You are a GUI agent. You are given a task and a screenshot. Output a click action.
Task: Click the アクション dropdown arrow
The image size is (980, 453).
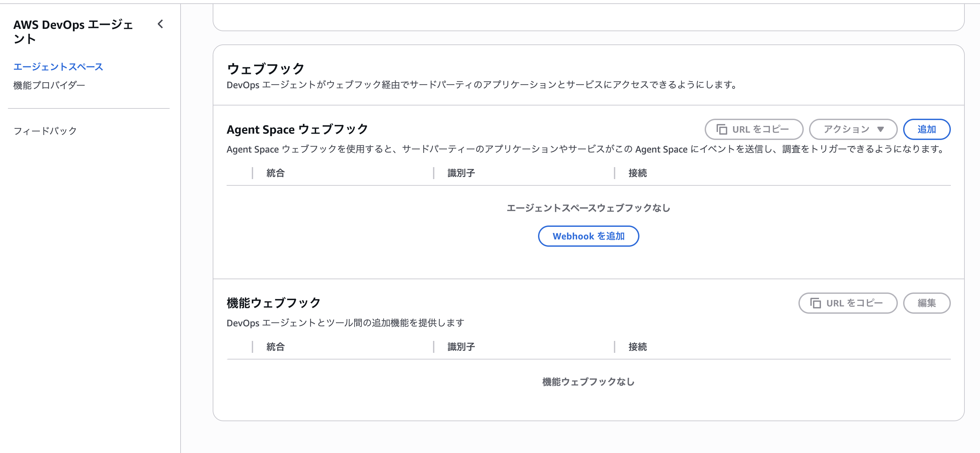880,129
